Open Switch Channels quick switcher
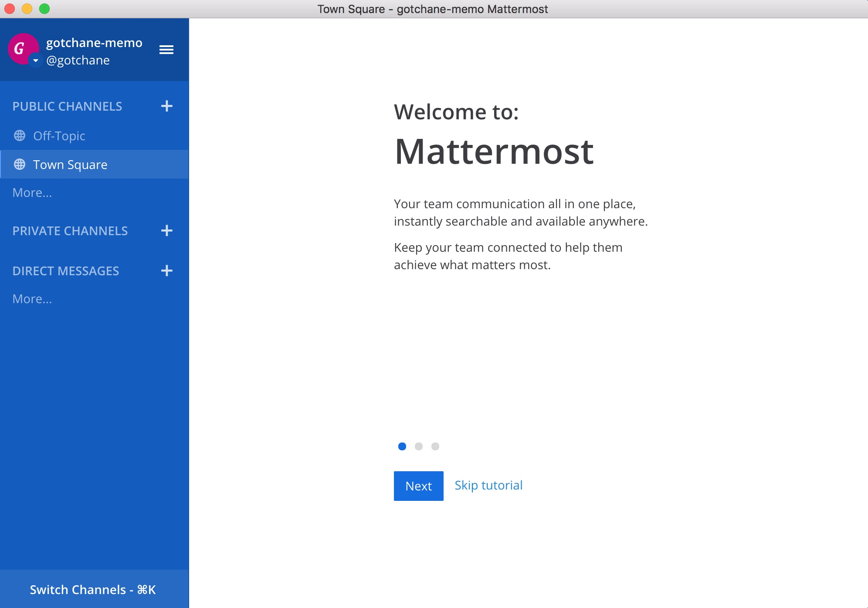Image resolution: width=868 pixels, height=608 pixels. 93,589
